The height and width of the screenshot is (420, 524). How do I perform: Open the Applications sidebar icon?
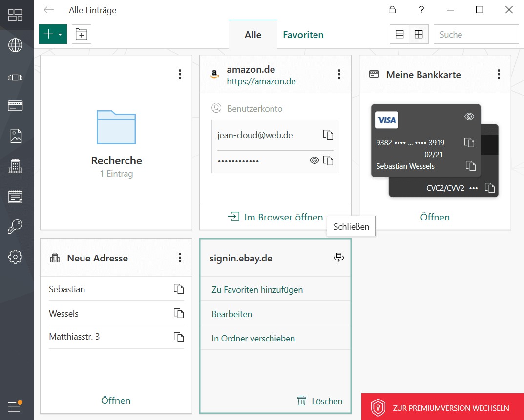pos(15,78)
